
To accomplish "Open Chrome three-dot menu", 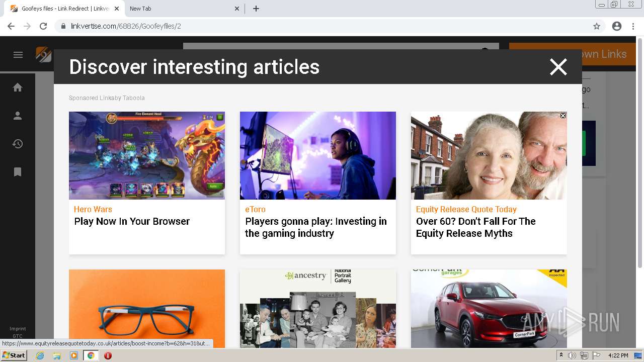I will (633, 26).
